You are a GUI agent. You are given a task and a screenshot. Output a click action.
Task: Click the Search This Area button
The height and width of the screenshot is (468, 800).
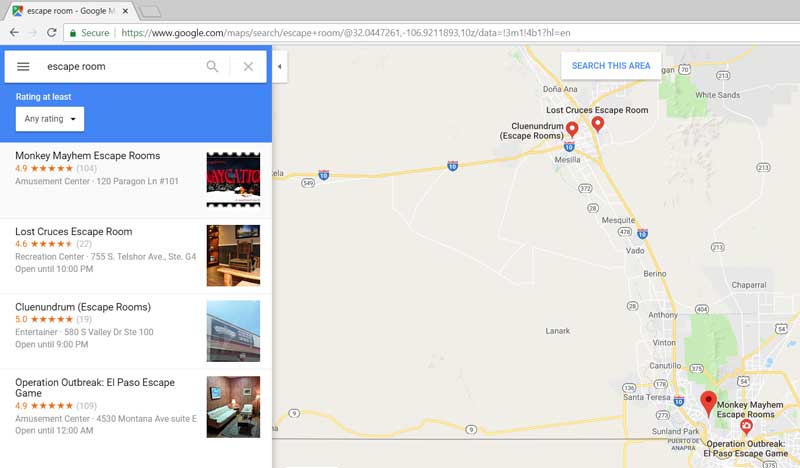[611, 66]
